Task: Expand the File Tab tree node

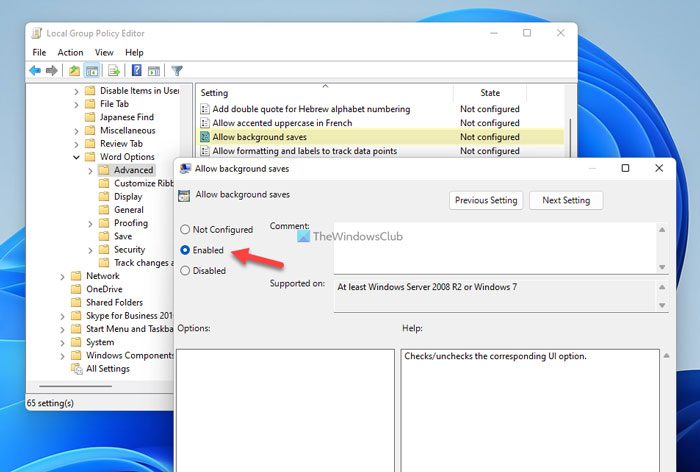Action: pos(76,104)
